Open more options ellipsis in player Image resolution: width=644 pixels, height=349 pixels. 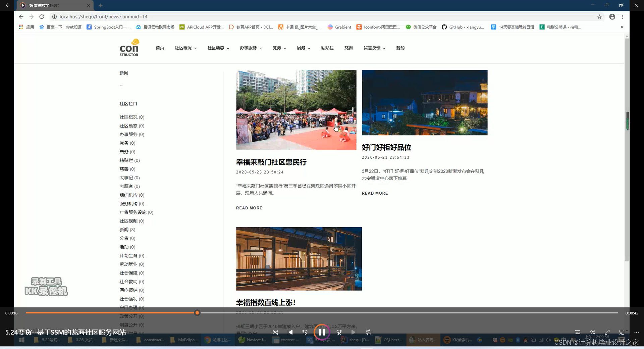coord(637,332)
